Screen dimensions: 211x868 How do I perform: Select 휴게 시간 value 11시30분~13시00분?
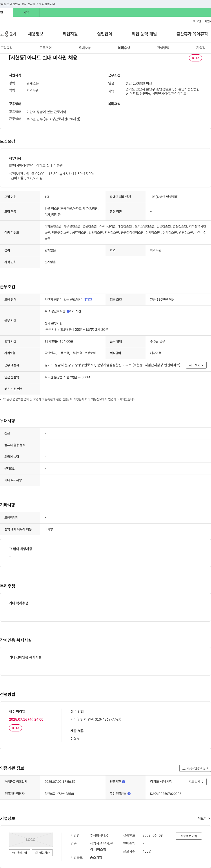[58, 341]
